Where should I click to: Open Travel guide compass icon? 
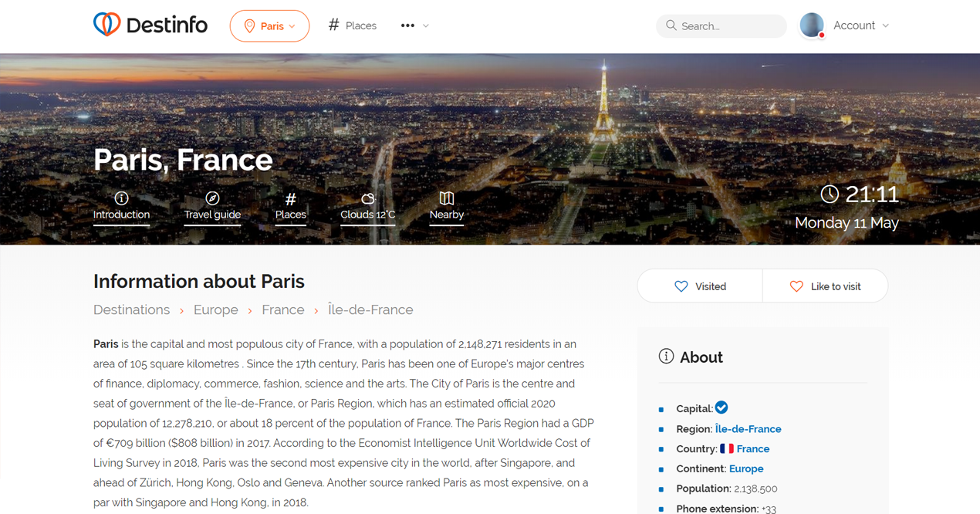click(x=212, y=198)
